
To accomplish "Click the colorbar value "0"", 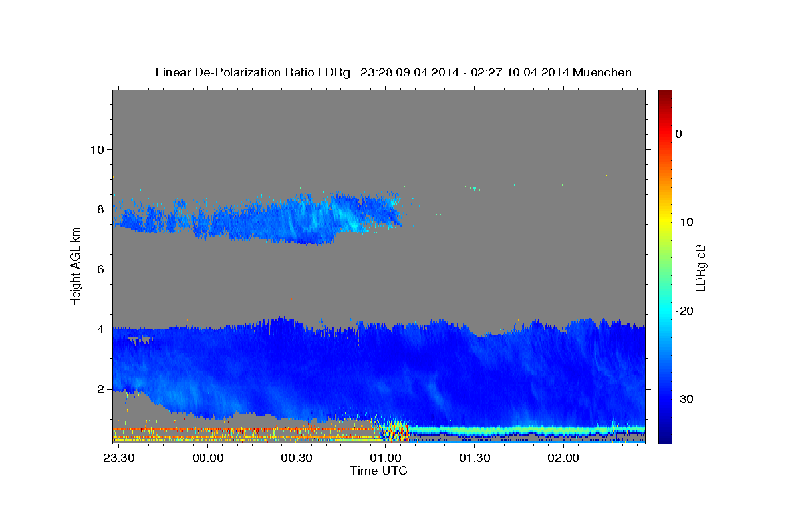I will (x=678, y=134).
